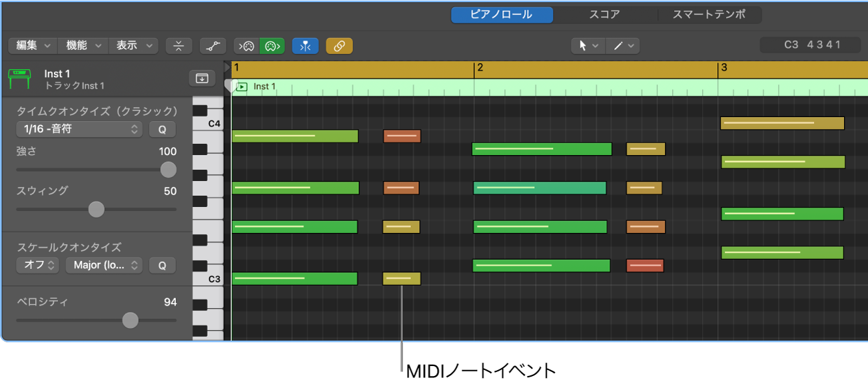Click the yellow C3 note in the piano roll
This screenshot has height=388, width=868.
point(400,279)
